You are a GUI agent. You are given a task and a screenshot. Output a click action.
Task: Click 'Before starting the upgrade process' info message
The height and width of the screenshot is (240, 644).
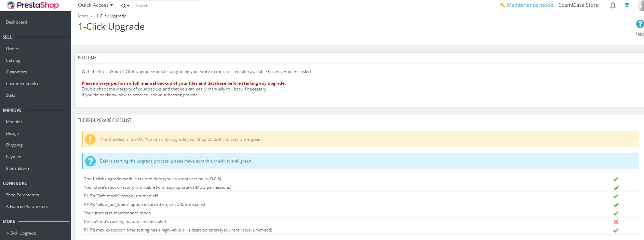[176, 161]
